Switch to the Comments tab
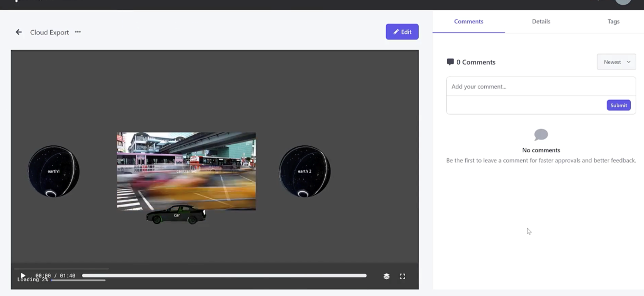The width and height of the screenshot is (644, 296). 469,21
